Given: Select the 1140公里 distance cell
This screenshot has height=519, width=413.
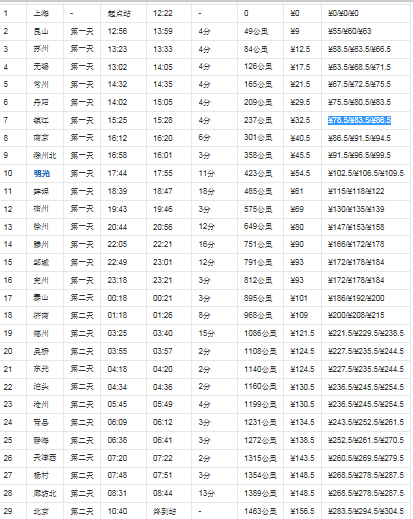Looking at the screenshot, I should pos(260,369).
